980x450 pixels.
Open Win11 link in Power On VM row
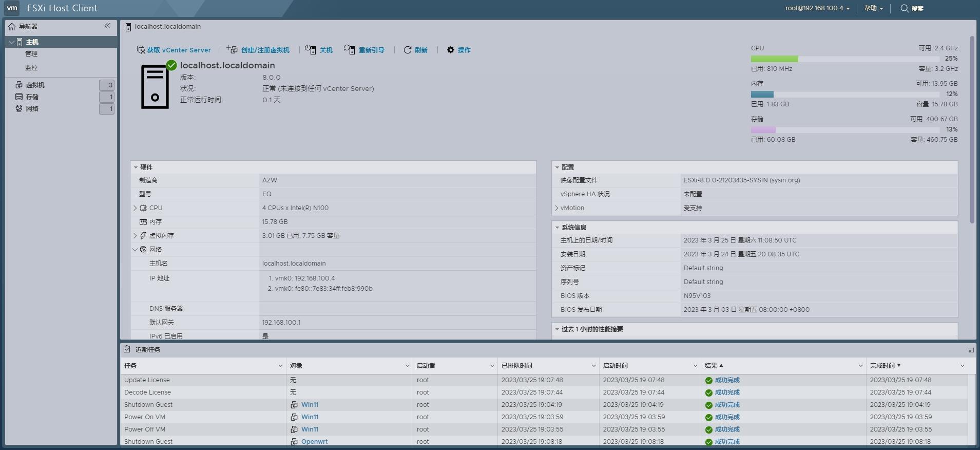pyautogui.click(x=310, y=417)
